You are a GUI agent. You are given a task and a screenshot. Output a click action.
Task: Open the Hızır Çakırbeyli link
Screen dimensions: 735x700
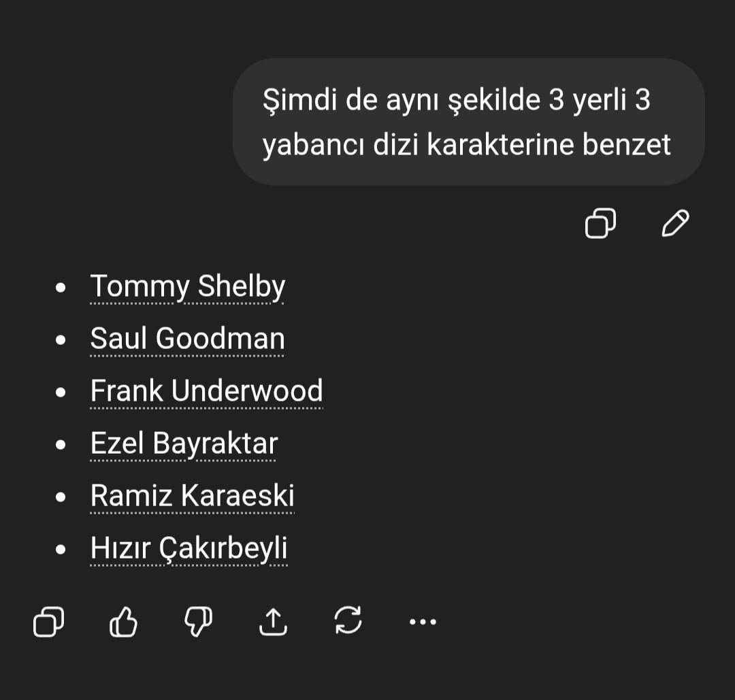189,548
